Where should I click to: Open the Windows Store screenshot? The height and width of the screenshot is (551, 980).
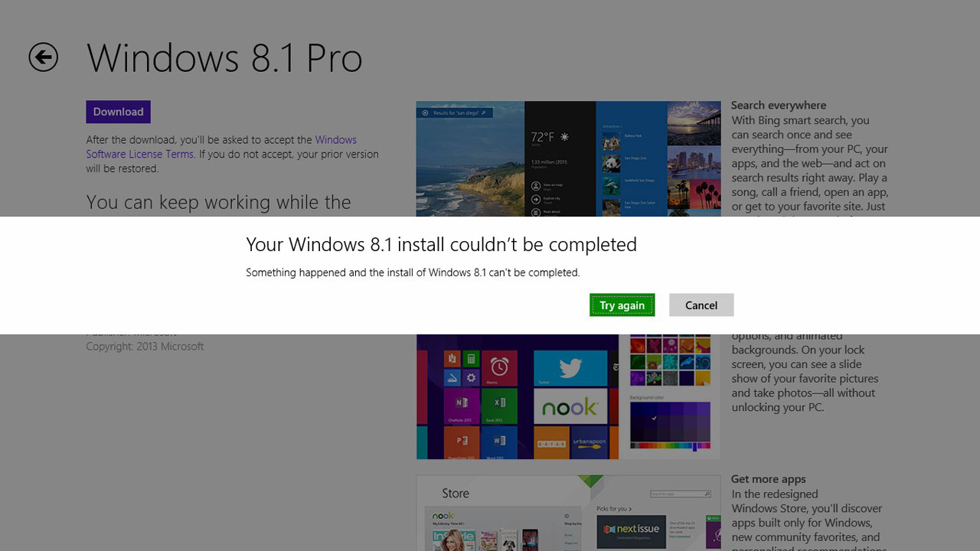[x=568, y=514]
